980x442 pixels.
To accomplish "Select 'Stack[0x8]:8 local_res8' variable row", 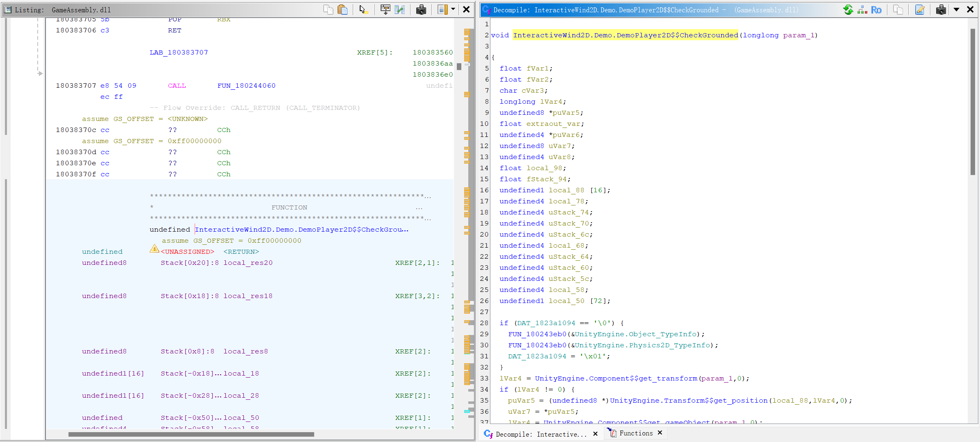I will 214,351.
